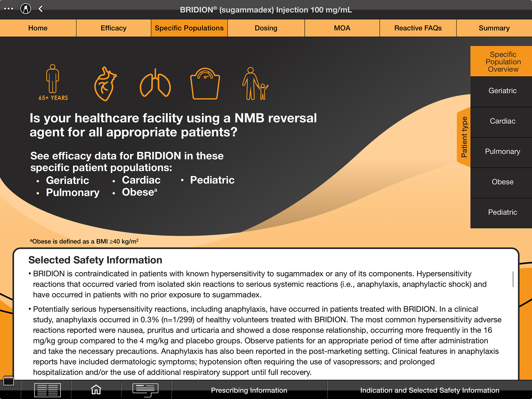Select Specific Population Overview in side menu
Image resolution: width=532 pixels, height=399 pixels.
(501, 62)
